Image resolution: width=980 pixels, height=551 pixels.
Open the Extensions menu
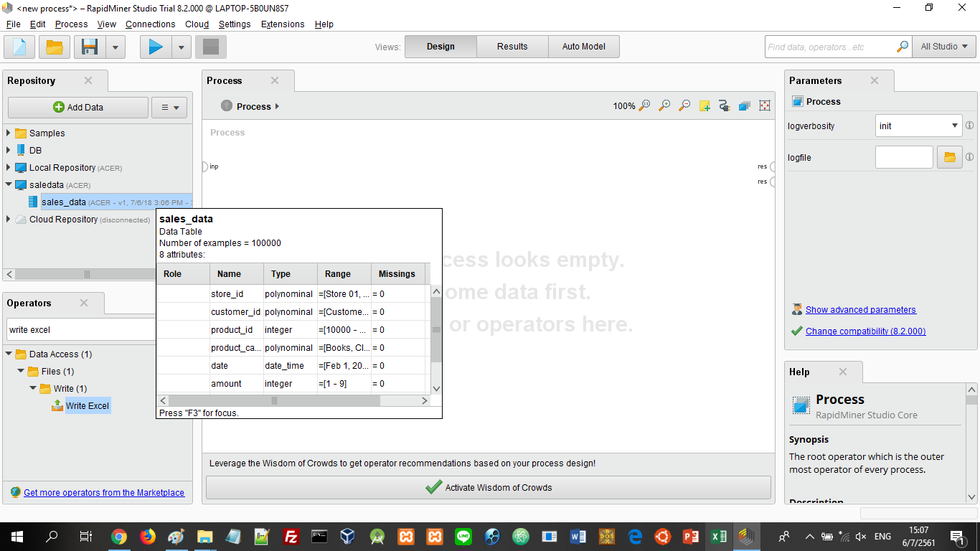(282, 24)
